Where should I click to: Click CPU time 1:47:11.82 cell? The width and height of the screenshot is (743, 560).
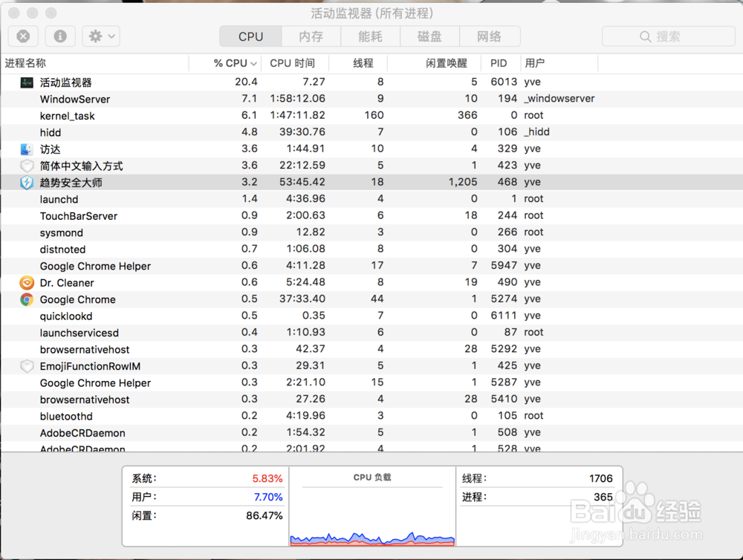298,115
